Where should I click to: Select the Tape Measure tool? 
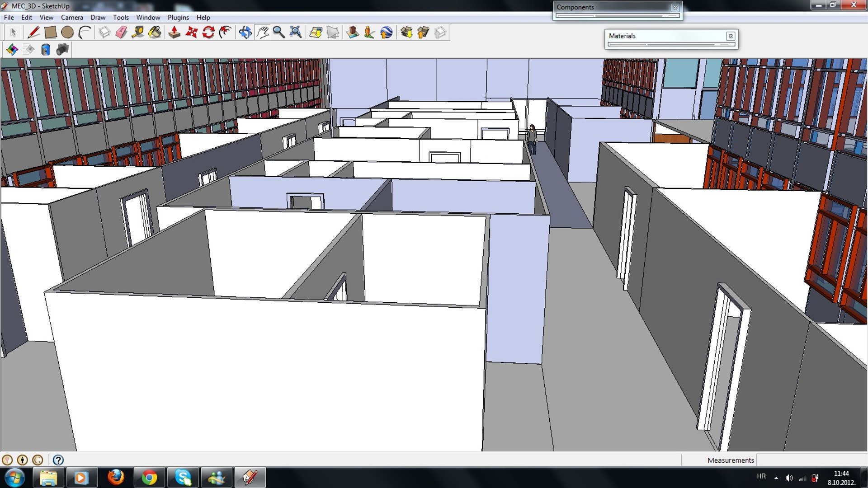pos(138,33)
